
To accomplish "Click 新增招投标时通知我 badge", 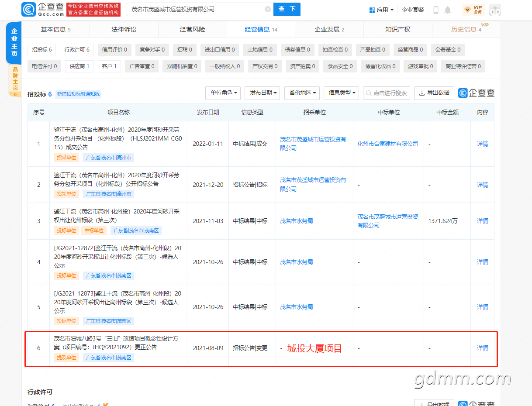I will point(79,94).
